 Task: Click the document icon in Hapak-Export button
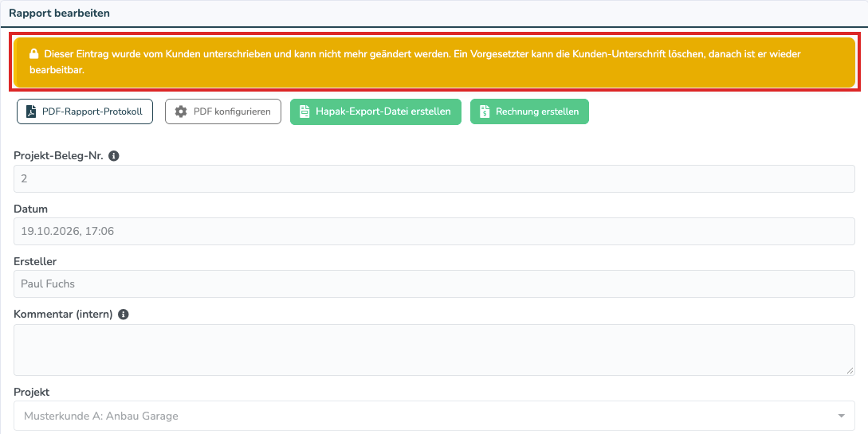point(304,111)
